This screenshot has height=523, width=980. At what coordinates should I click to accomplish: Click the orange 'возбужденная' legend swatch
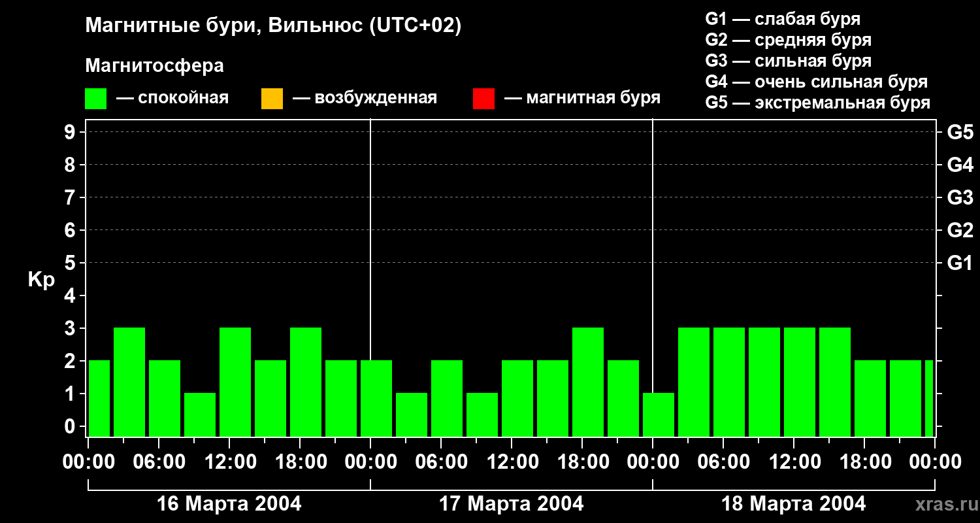(x=272, y=99)
